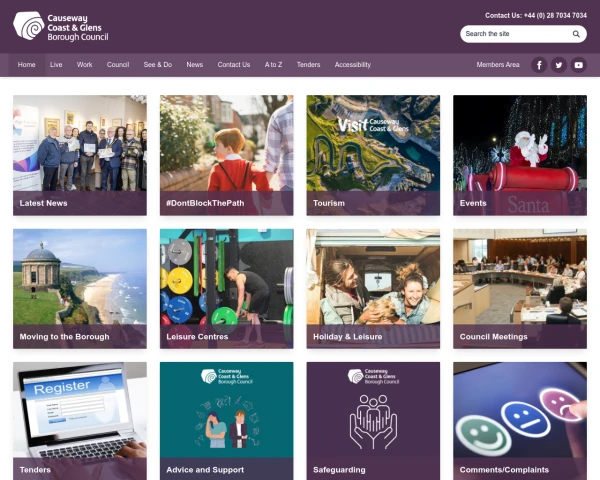Open the Safeguarding tile with hands icon
The width and height of the screenshot is (600, 480).
tap(373, 421)
